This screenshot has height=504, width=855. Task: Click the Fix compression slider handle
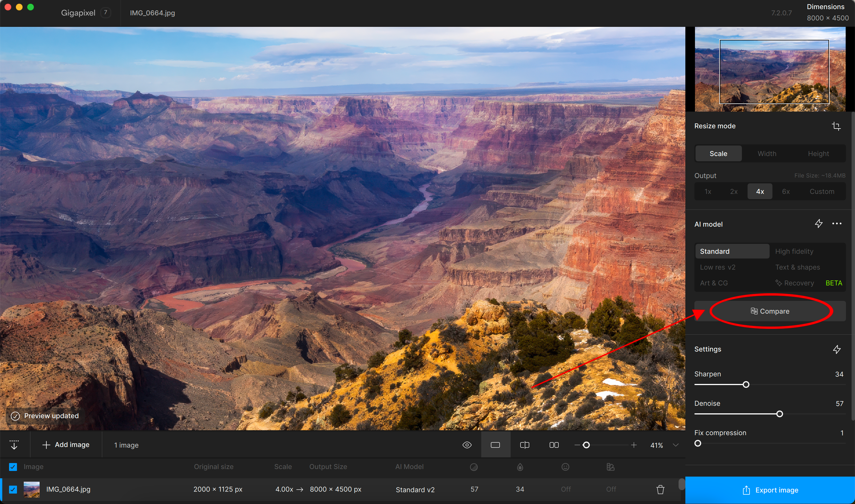(698, 443)
